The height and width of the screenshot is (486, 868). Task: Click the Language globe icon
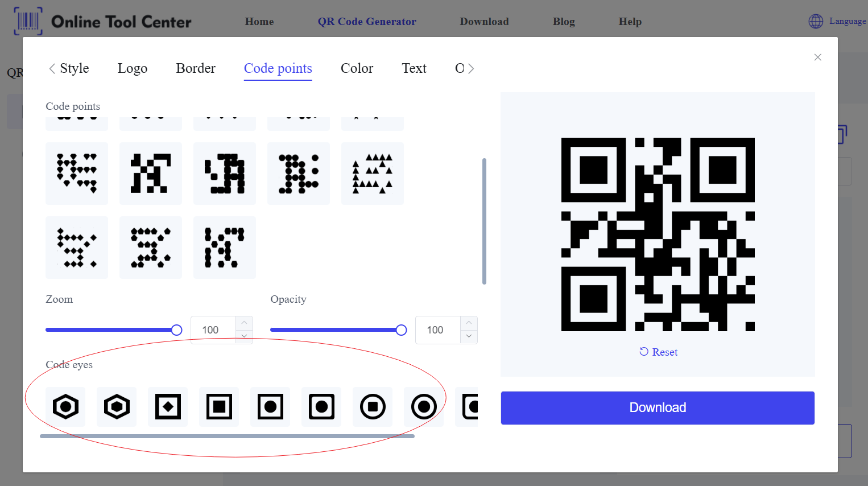[x=816, y=21]
